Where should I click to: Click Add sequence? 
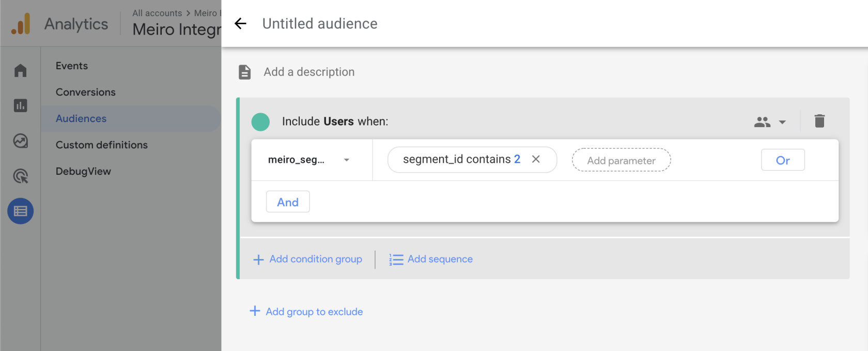coord(431,259)
